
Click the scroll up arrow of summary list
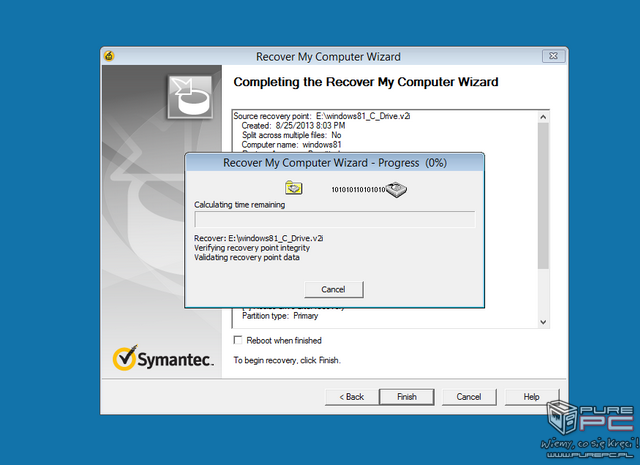tap(543, 117)
